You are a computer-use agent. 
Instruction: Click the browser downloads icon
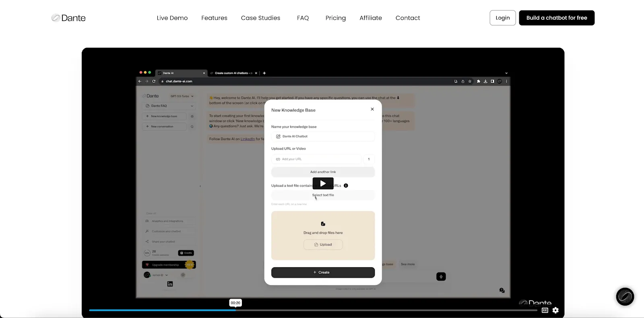(x=485, y=81)
